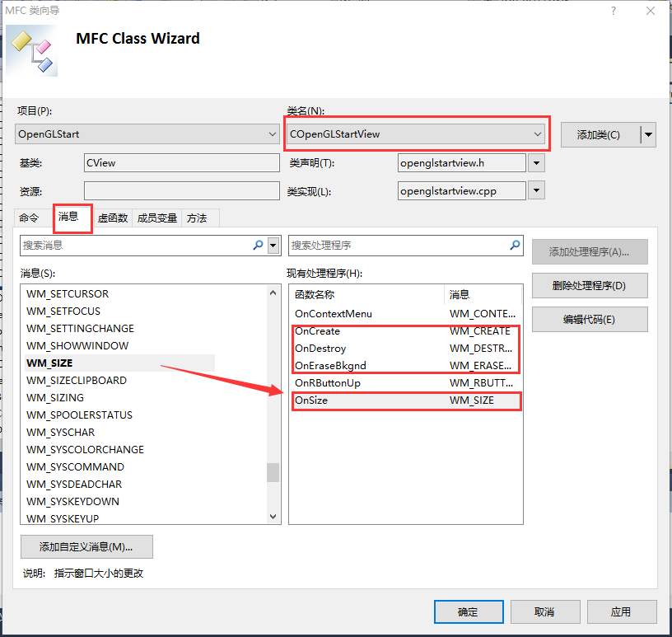Select WM_SETFOCUS in the message list
This screenshot has width=672, height=637.
pos(63,311)
